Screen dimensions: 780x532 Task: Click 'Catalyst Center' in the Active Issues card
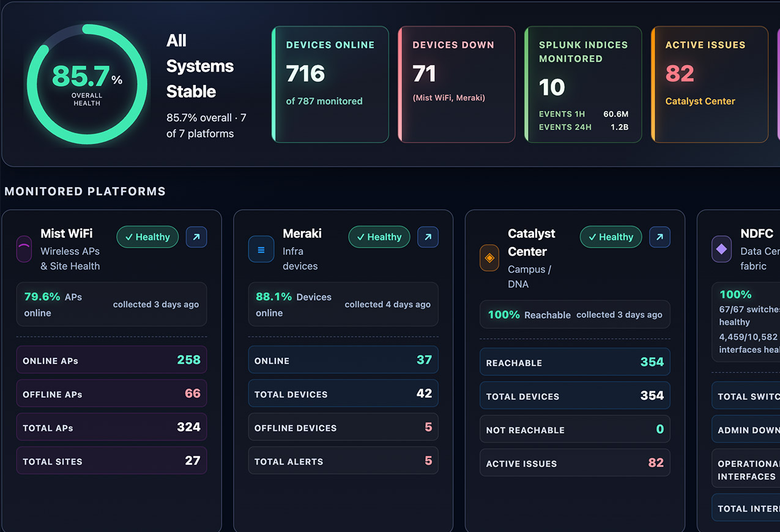pyautogui.click(x=700, y=101)
